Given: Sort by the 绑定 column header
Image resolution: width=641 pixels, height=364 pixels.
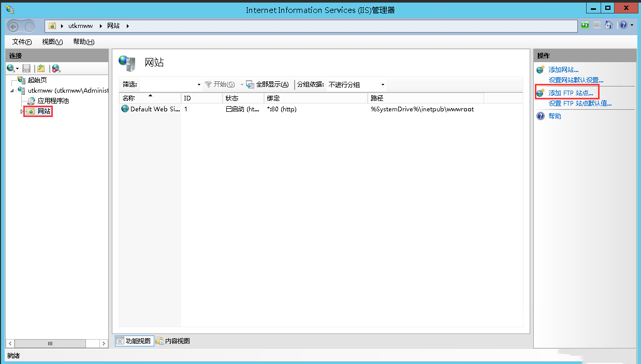Looking at the screenshot, I should tap(316, 98).
